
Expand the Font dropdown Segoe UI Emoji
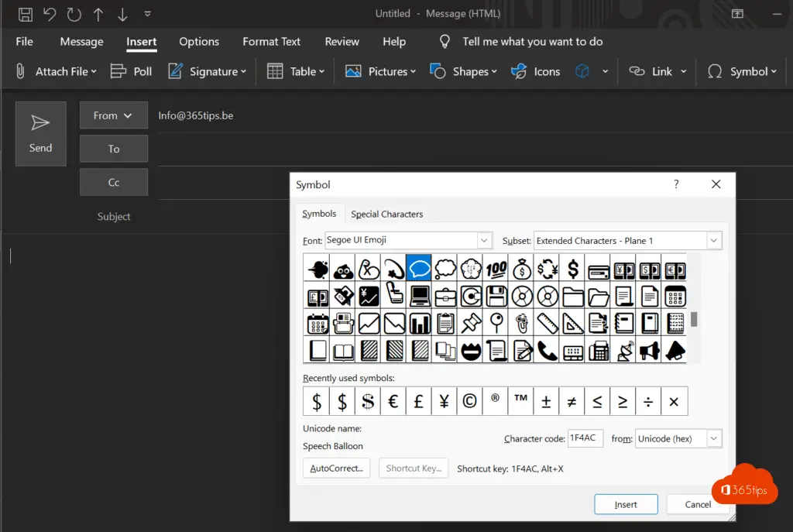(x=484, y=240)
